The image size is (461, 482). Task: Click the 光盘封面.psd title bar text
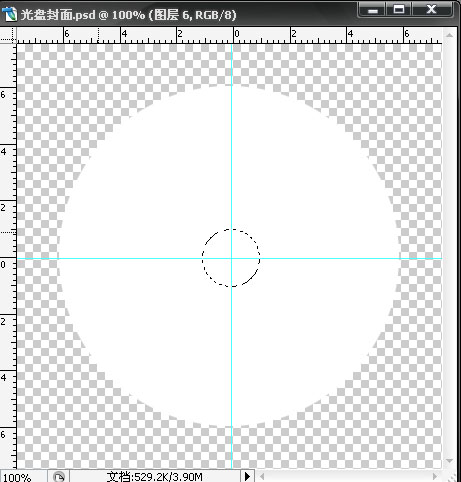pos(128,15)
